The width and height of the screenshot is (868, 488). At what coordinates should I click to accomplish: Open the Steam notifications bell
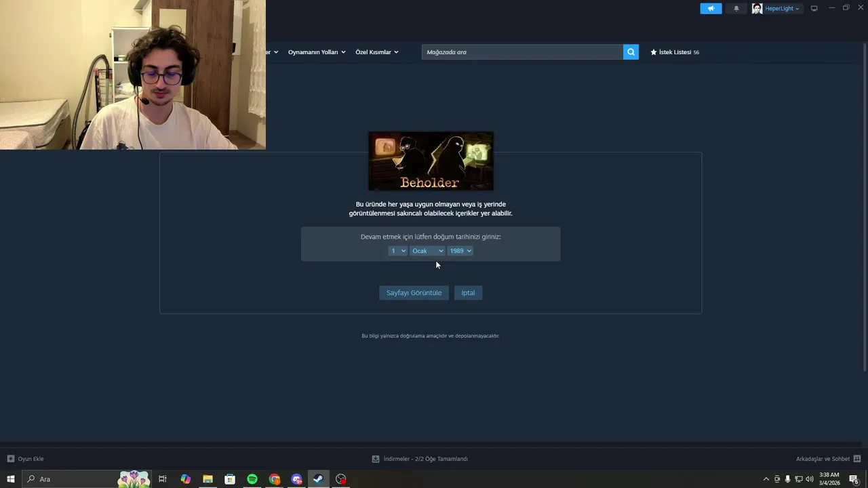coord(736,9)
